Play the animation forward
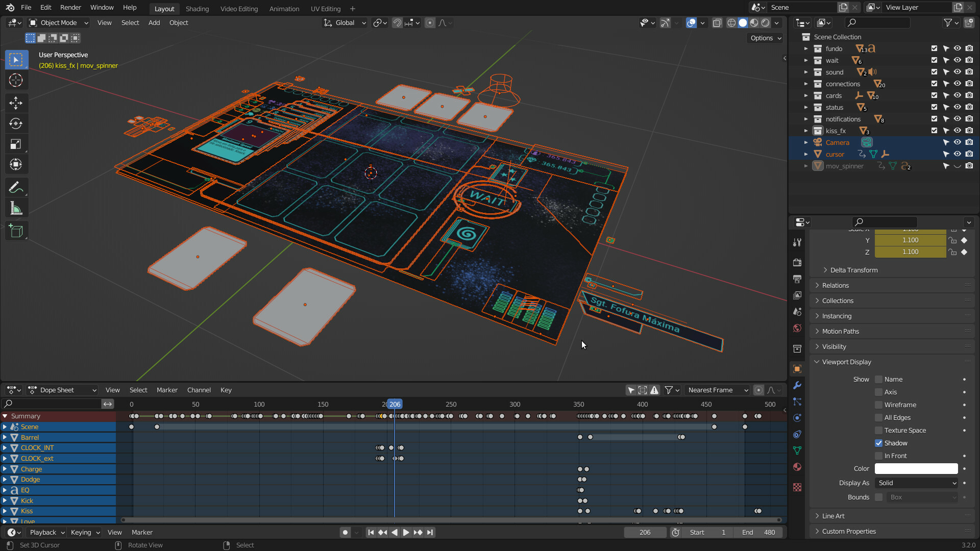Image resolution: width=980 pixels, height=551 pixels. coord(406,533)
